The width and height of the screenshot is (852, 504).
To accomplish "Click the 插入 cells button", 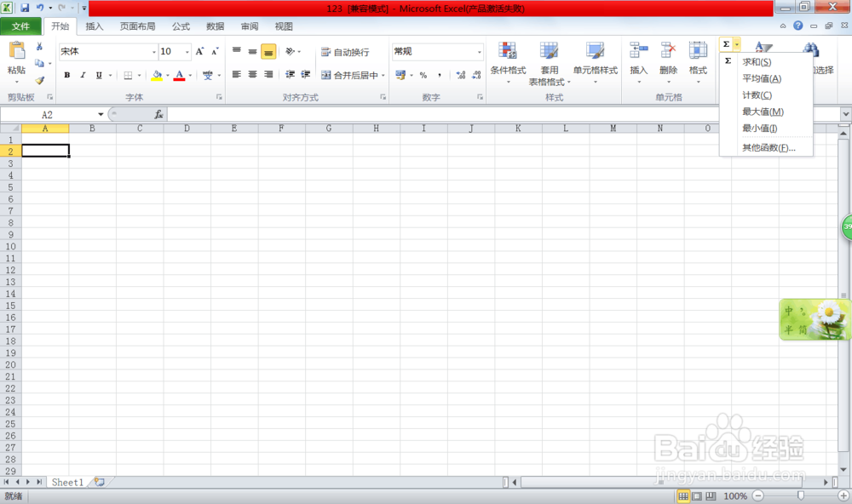I will (638, 62).
